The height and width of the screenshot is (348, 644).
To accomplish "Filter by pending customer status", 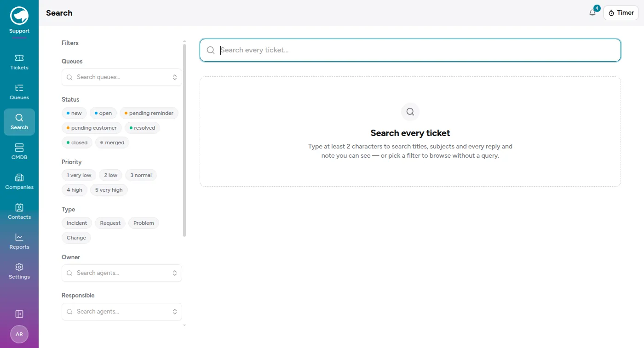I will click(x=92, y=128).
